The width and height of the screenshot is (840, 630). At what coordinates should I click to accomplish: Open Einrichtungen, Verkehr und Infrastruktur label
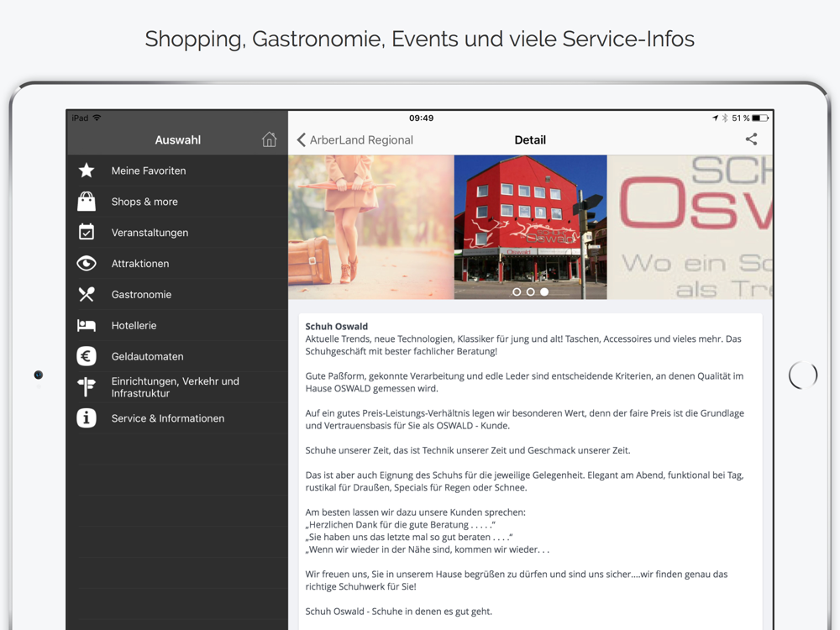point(176,386)
